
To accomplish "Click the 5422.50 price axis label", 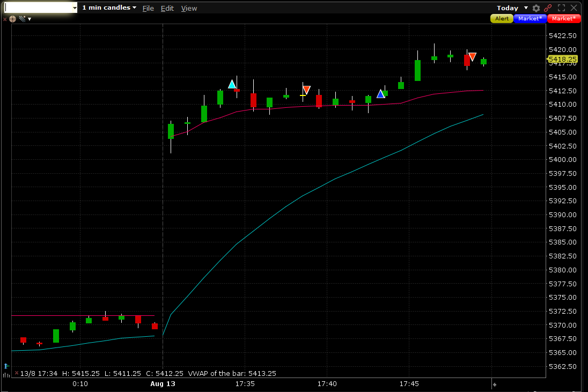I will tap(562, 35).
